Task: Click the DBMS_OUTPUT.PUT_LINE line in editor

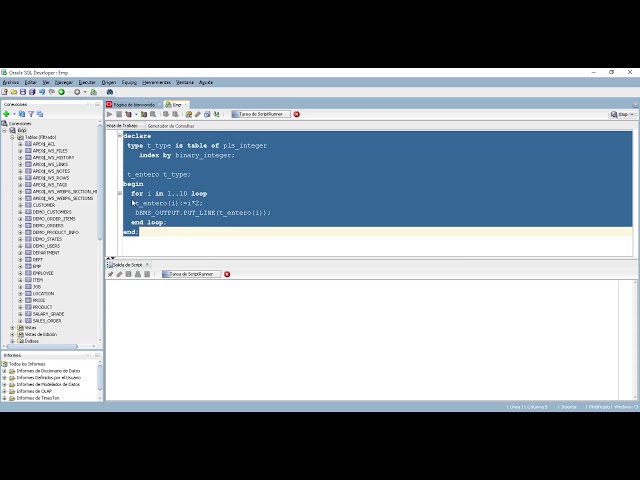Action: pyautogui.click(x=203, y=213)
